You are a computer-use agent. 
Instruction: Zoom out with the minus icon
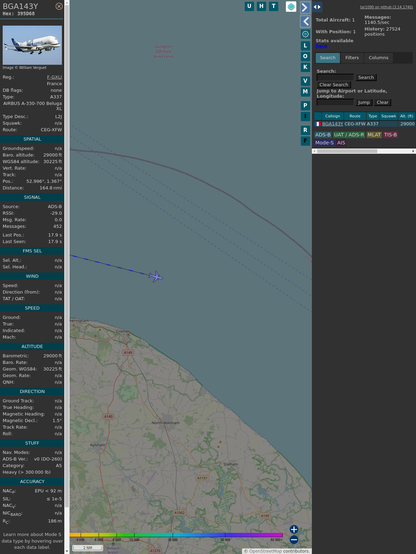click(294, 540)
